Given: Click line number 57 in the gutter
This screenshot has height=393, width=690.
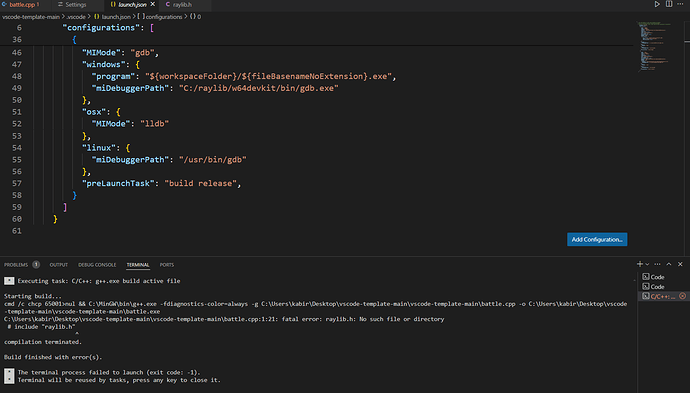Looking at the screenshot, I should coord(17,183).
